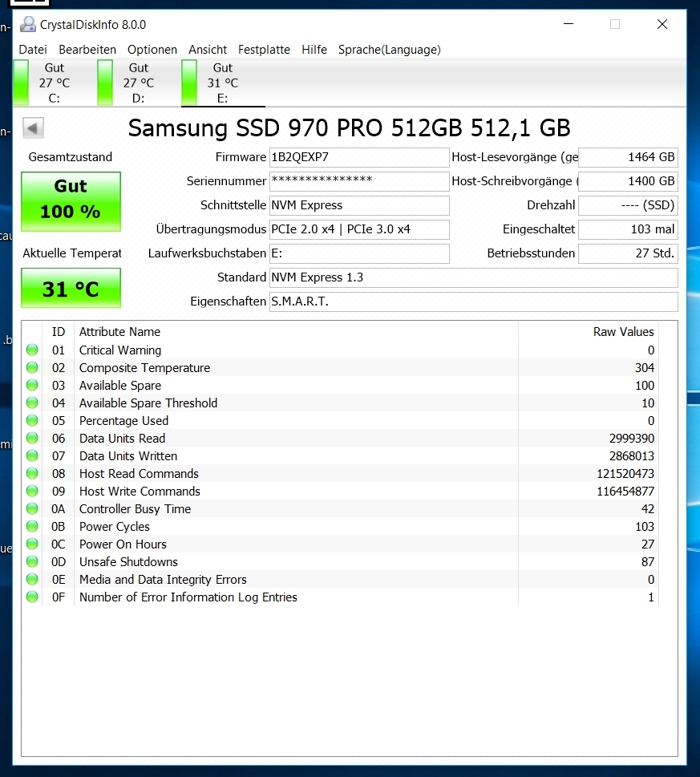700x777 pixels.
Task: Click the Gut 100 % health status button
Action: tap(71, 202)
